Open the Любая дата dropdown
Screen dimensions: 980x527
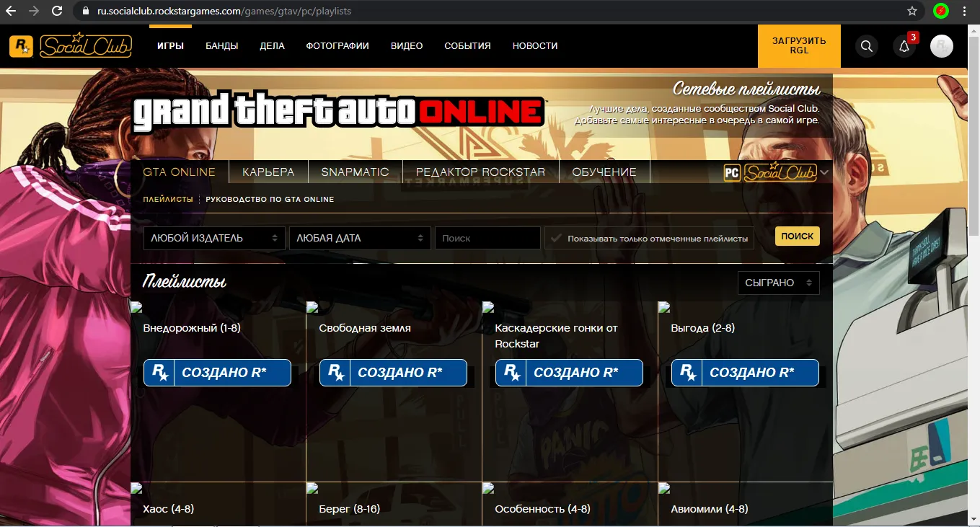pos(360,238)
